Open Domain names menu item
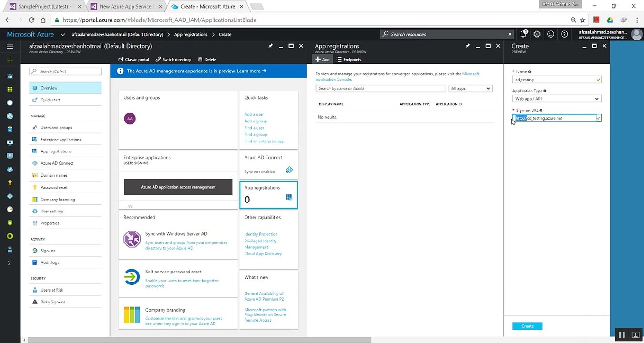Screen dimensions: 644x343 65,175
